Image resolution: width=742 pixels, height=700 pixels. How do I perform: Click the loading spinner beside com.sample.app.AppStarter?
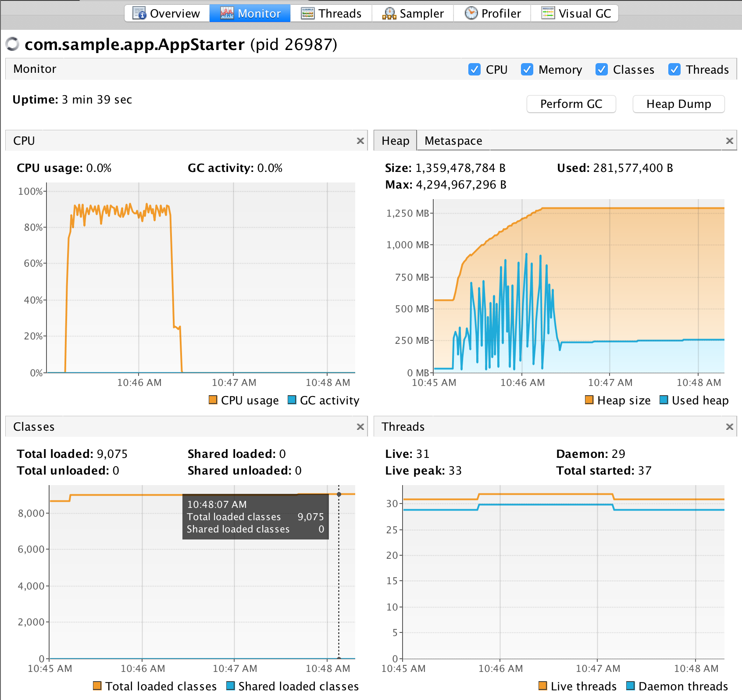pyautogui.click(x=12, y=44)
